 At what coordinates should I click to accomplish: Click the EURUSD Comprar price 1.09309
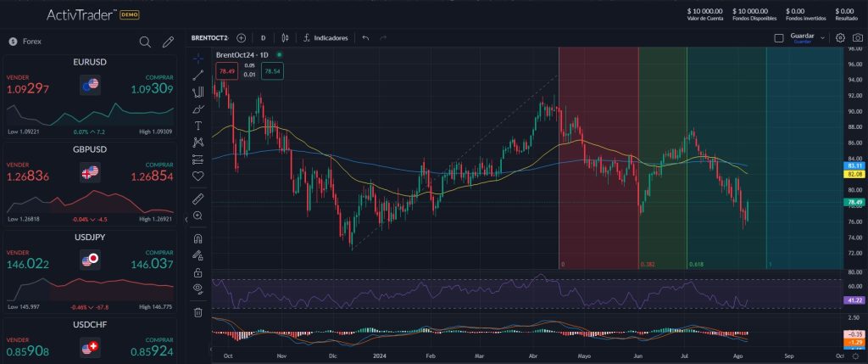pyautogui.click(x=152, y=89)
